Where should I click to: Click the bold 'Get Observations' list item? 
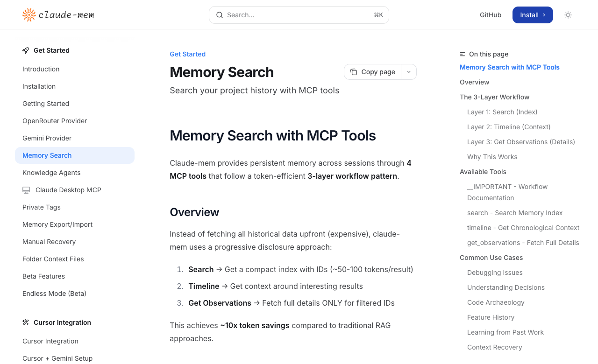click(220, 303)
